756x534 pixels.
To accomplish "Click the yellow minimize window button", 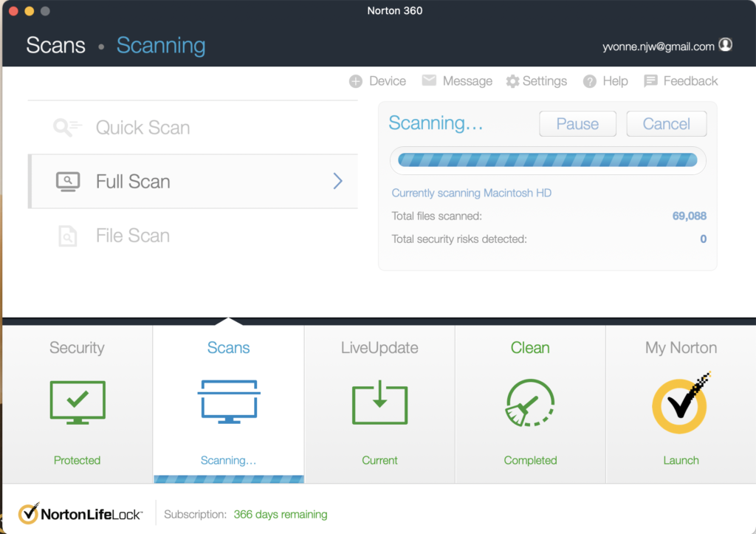I will tap(30, 11).
